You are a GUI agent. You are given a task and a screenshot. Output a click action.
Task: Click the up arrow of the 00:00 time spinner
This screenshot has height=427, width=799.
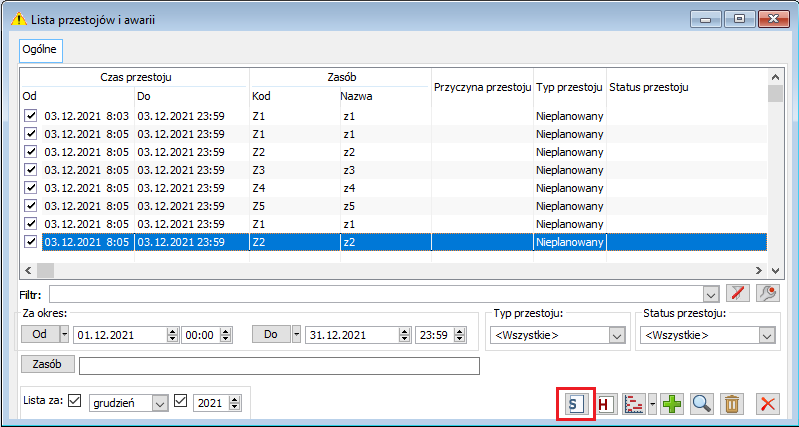tap(226, 331)
